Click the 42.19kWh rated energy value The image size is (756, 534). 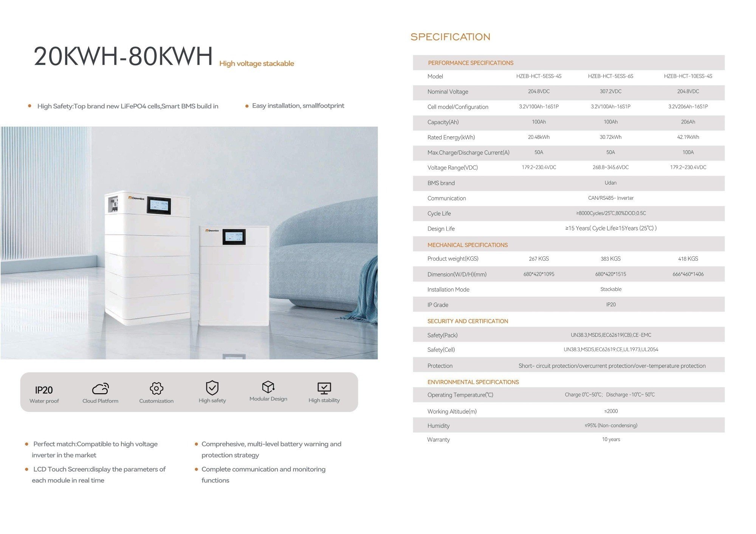point(688,137)
